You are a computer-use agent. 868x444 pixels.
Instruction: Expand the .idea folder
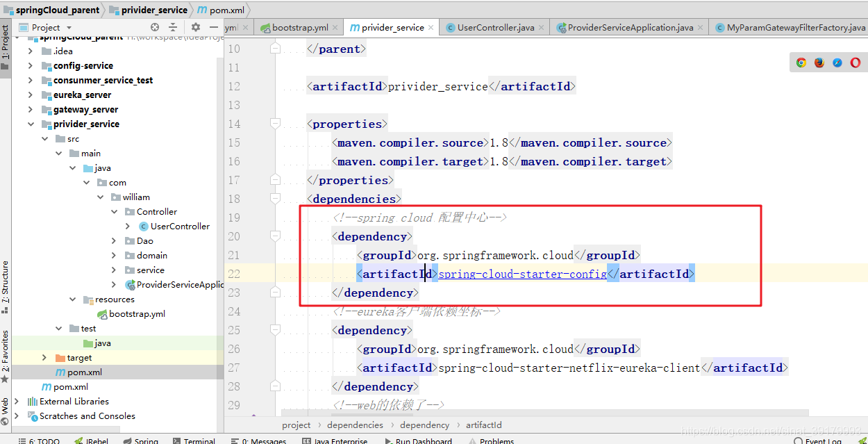click(31, 51)
